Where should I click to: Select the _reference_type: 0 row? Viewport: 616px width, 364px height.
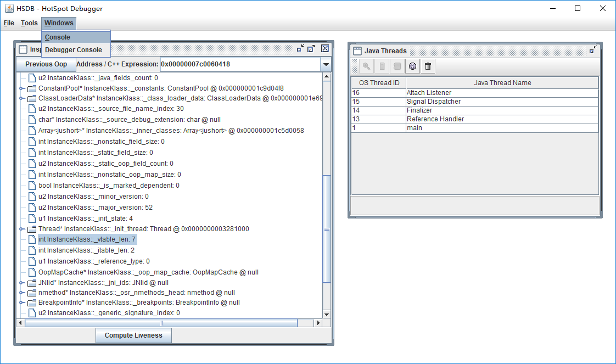pyautogui.click(x=94, y=261)
